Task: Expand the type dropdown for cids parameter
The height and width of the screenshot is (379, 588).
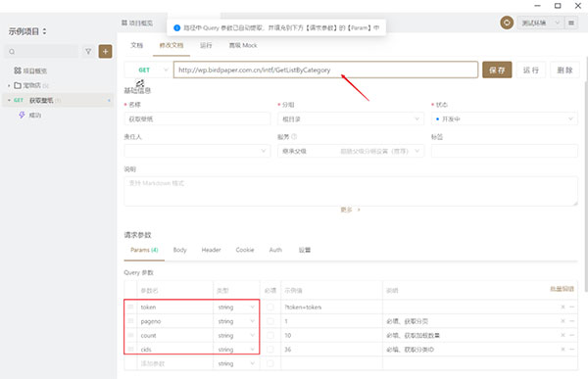Action: pos(236,350)
